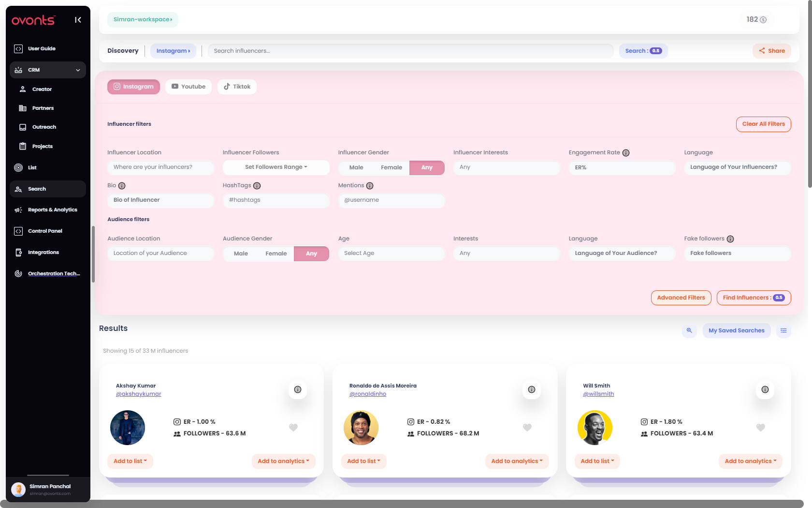This screenshot has width=812, height=508.
Task: Click the Search influencers input field
Action: tap(410, 50)
